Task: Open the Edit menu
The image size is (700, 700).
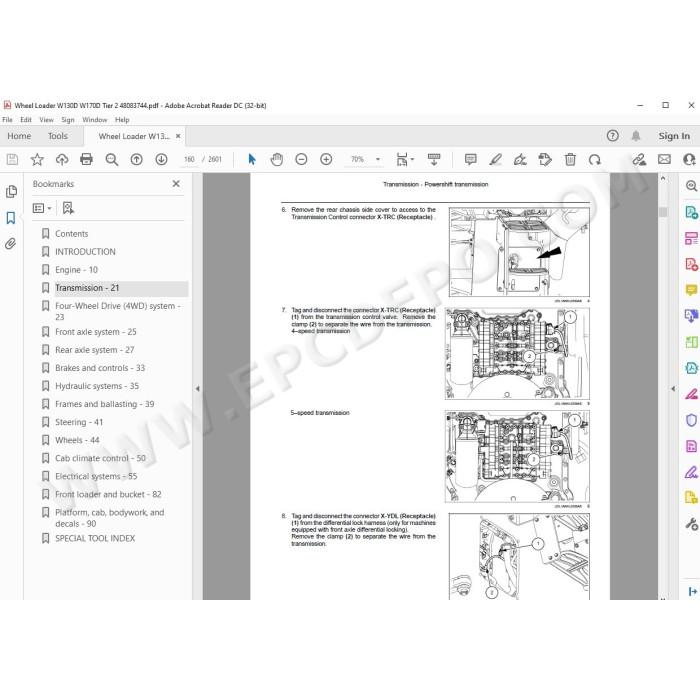Action: (x=26, y=120)
